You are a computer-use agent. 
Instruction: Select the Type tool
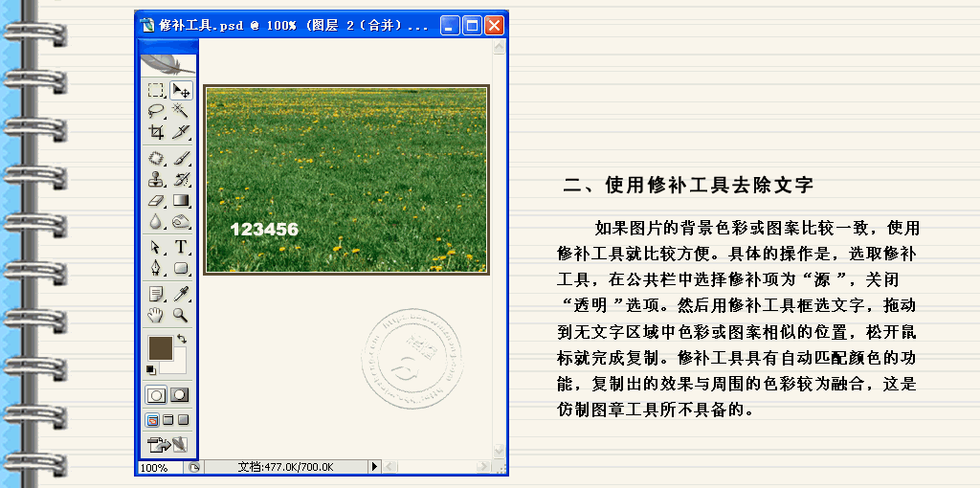(x=181, y=248)
